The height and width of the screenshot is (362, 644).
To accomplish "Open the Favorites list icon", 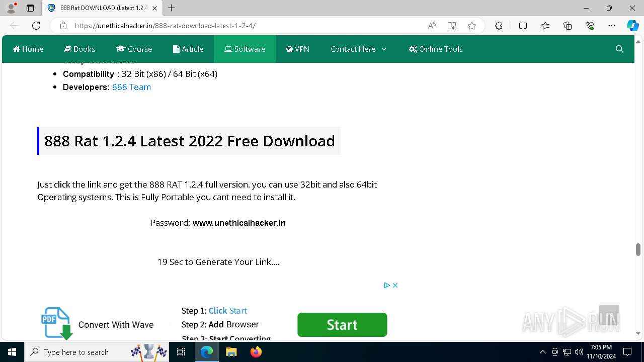I will (545, 26).
